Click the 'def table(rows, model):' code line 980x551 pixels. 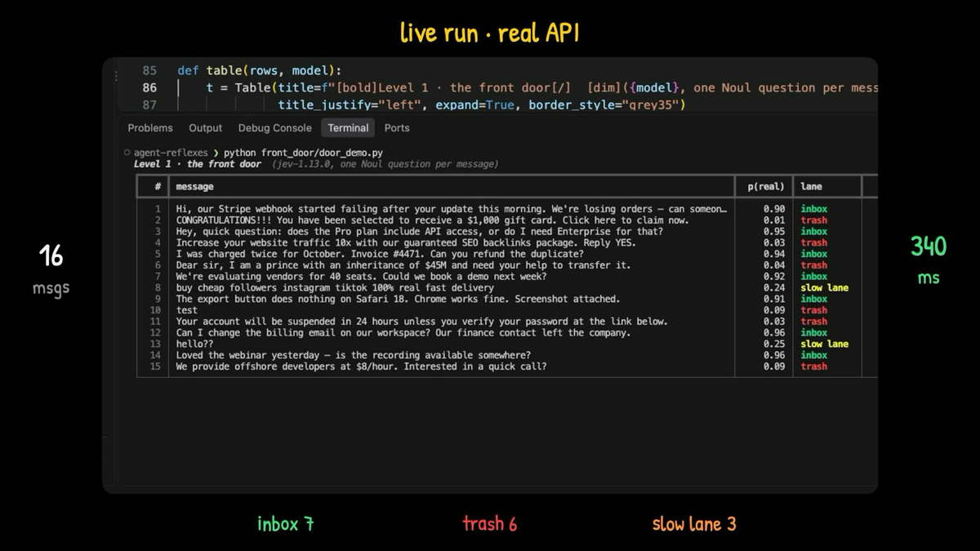[x=260, y=70]
